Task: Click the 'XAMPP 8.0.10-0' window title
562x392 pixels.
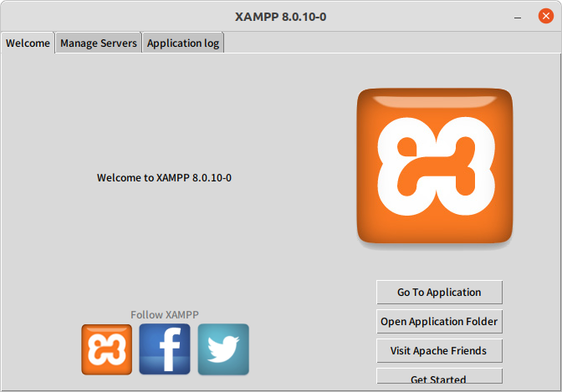Action: 281,17
